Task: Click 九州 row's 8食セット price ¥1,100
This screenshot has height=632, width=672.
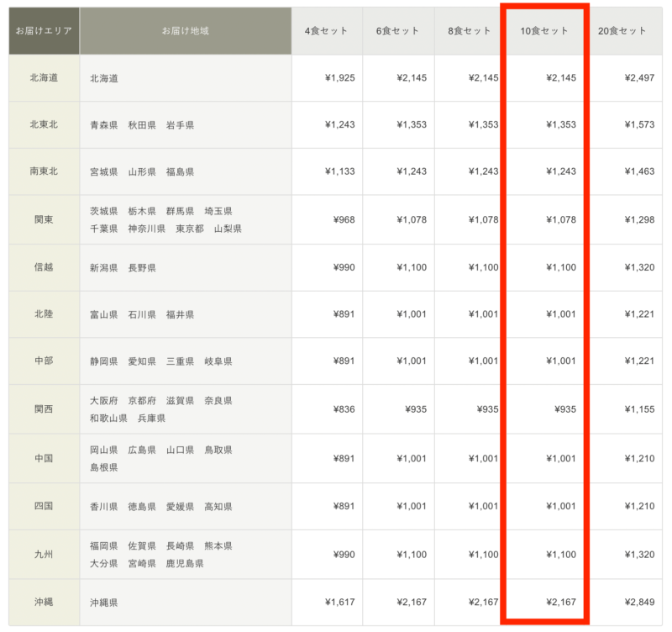Action: (484, 555)
